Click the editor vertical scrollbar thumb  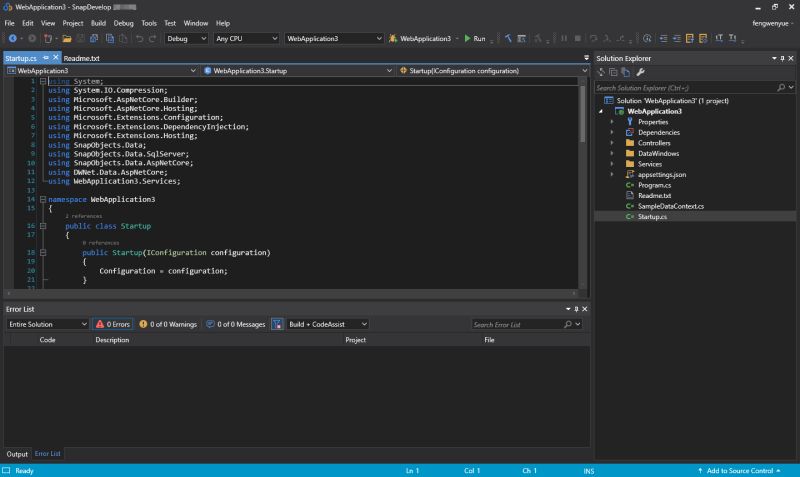pos(583,114)
